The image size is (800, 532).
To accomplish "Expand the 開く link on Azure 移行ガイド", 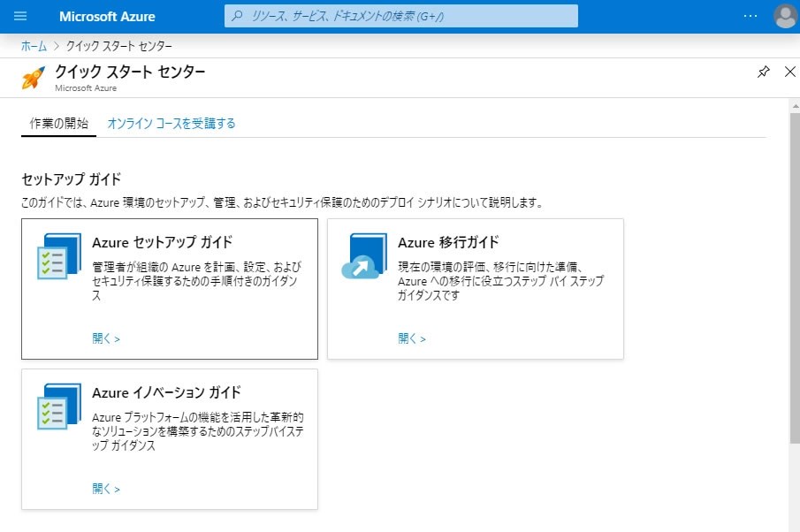I will (411, 337).
